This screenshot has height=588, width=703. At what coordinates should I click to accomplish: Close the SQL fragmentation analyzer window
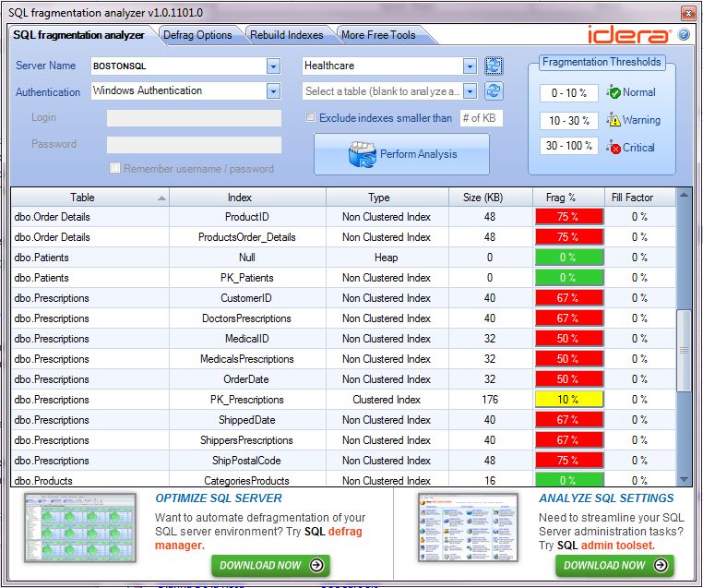[688, 13]
